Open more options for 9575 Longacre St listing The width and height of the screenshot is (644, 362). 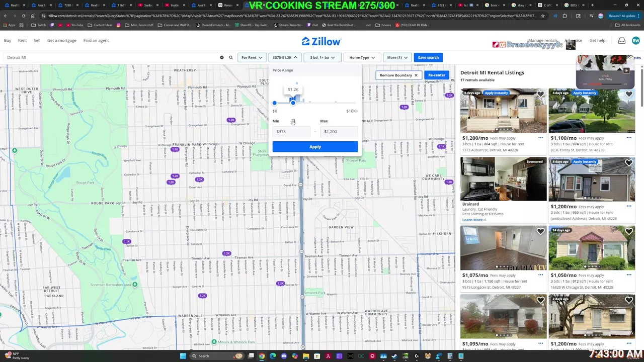540,275
